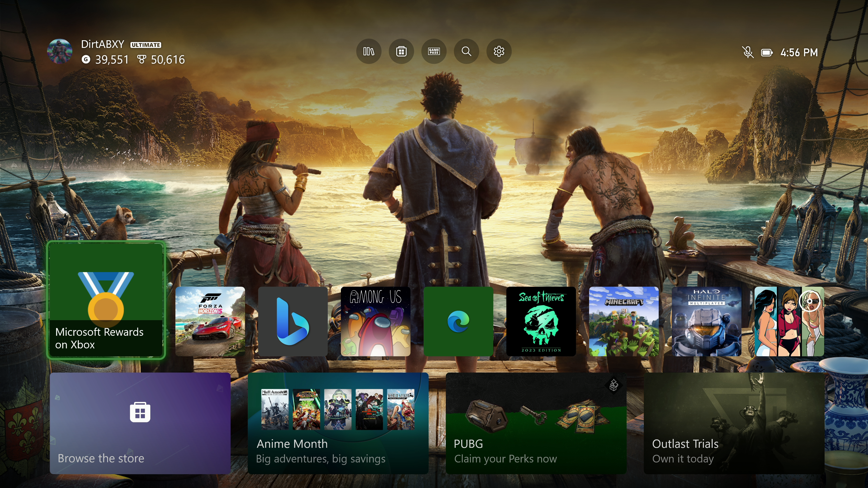Open Halo Infinite Multiplayer tile
868x488 pixels.
[706, 321]
